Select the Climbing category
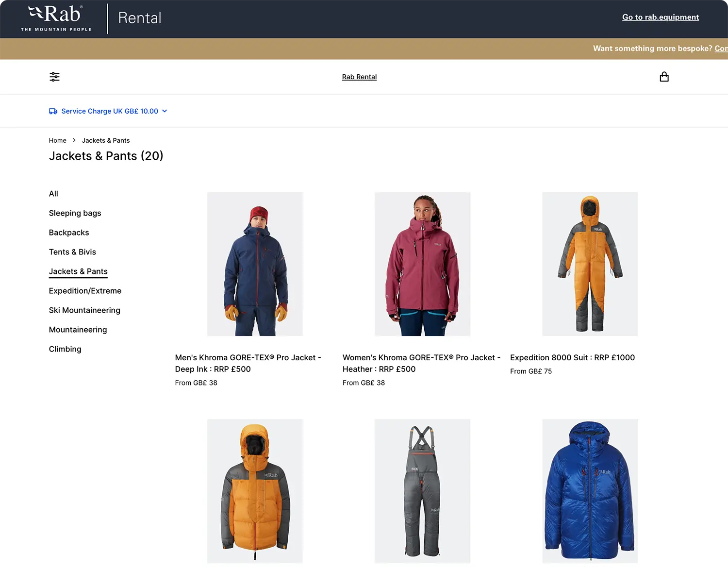Screen dimensions: 728x570 (x=65, y=349)
